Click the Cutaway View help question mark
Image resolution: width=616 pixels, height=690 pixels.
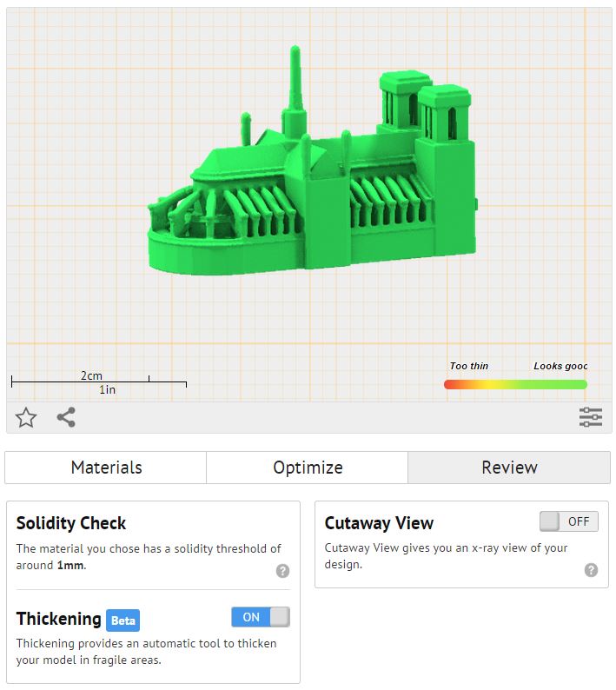coord(591,570)
